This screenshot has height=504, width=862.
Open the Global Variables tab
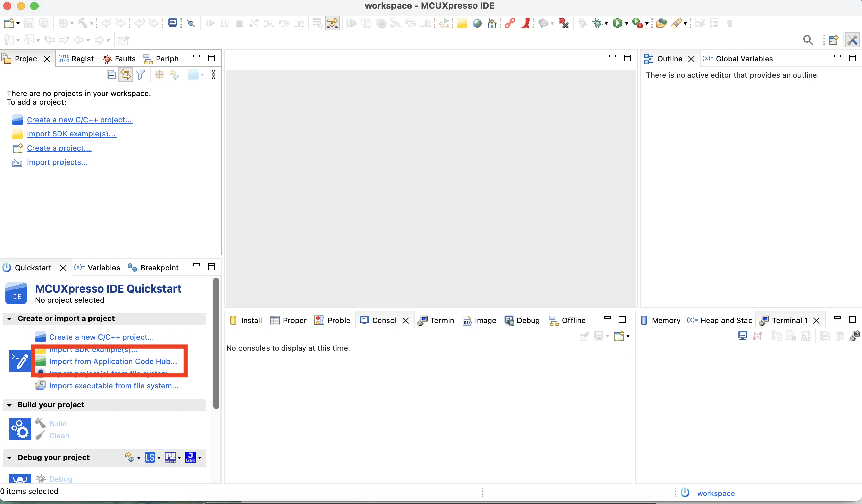737,59
